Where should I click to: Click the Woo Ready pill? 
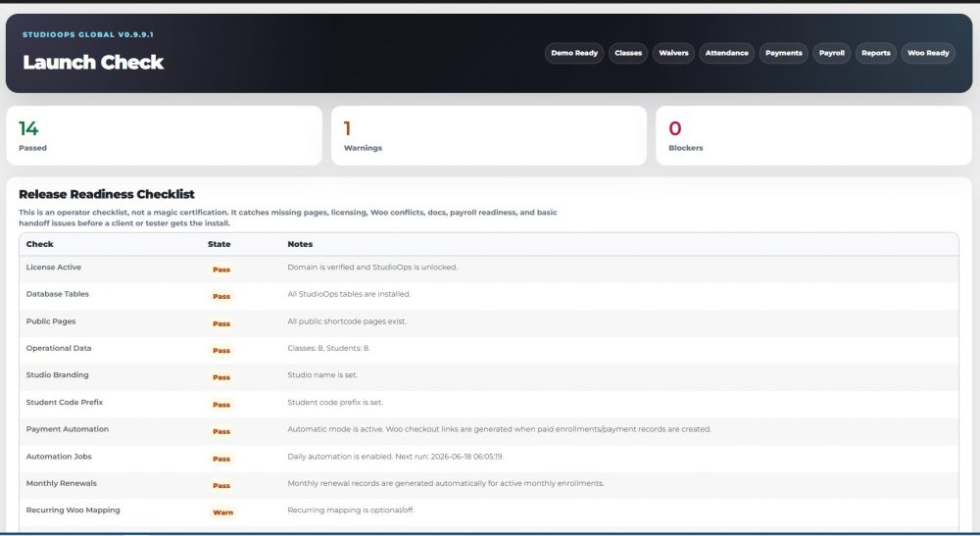pyautogui.click(x=928, y=53)
